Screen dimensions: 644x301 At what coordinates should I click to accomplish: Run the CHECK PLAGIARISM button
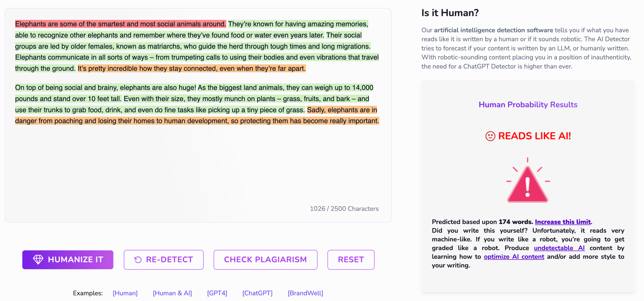(265, 259)
